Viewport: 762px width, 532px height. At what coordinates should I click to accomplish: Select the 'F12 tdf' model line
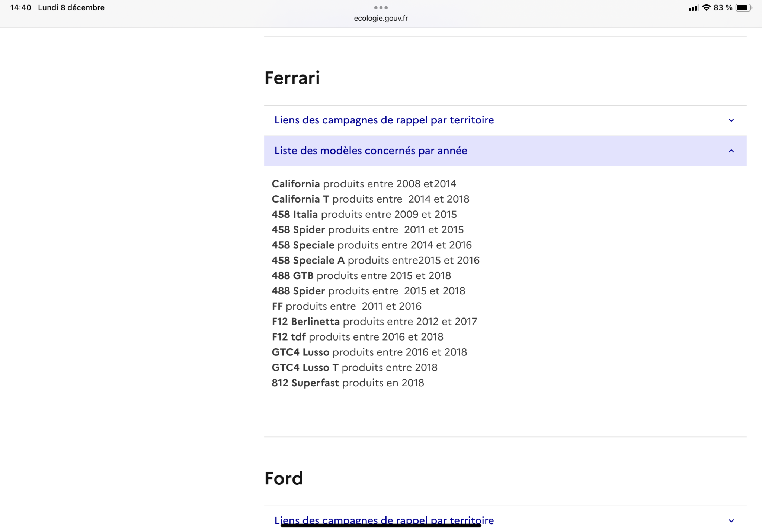click(358, 336)
